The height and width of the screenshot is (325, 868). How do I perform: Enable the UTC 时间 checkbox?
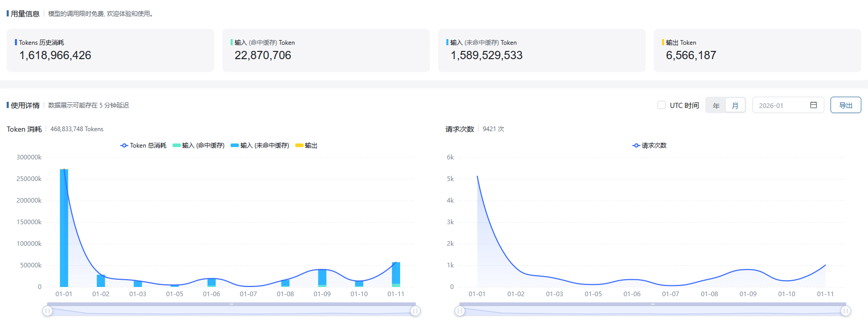point(662,105)
